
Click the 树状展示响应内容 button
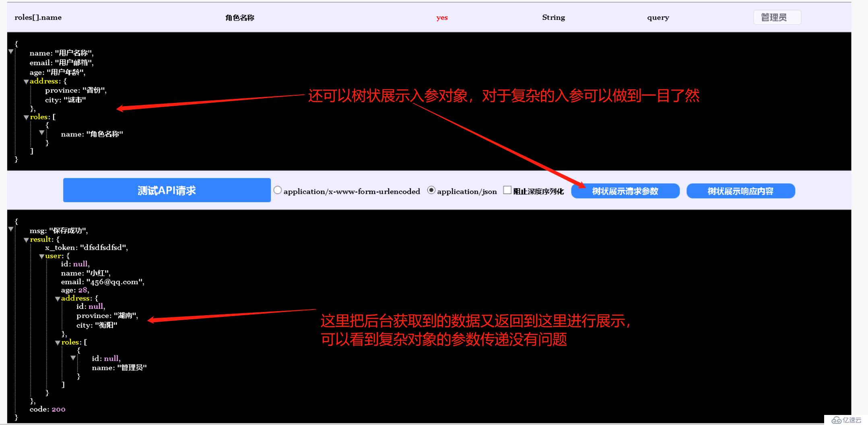pyautogui.click(x=741, y=191)
